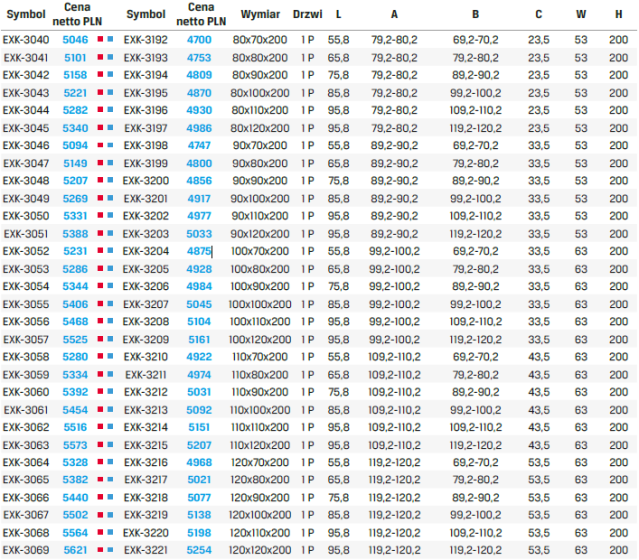Select dimension 90x70x200
Image resolution: width=639 pixels, height=560 pixels.
click(260, 145)
